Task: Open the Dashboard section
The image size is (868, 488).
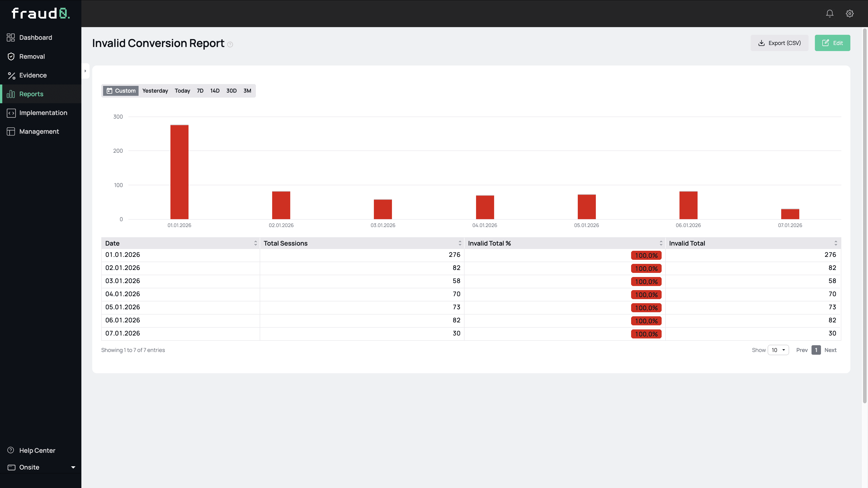Action: pos(36,37)
